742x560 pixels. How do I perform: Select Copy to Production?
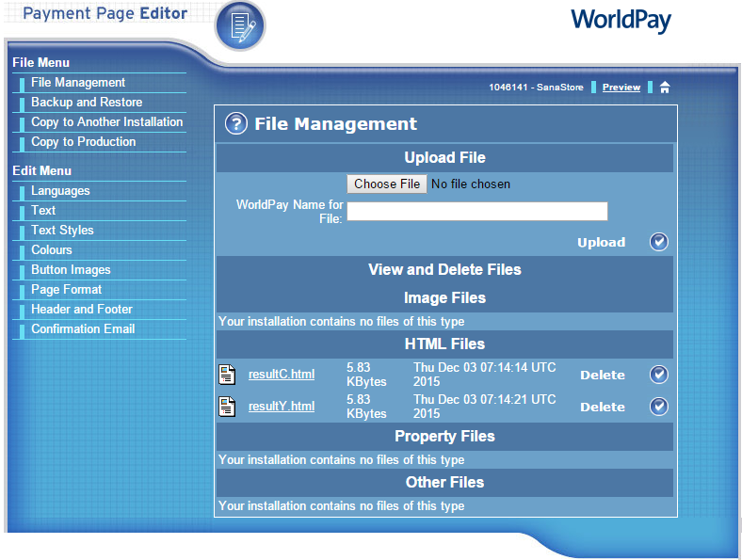[83, 142]
